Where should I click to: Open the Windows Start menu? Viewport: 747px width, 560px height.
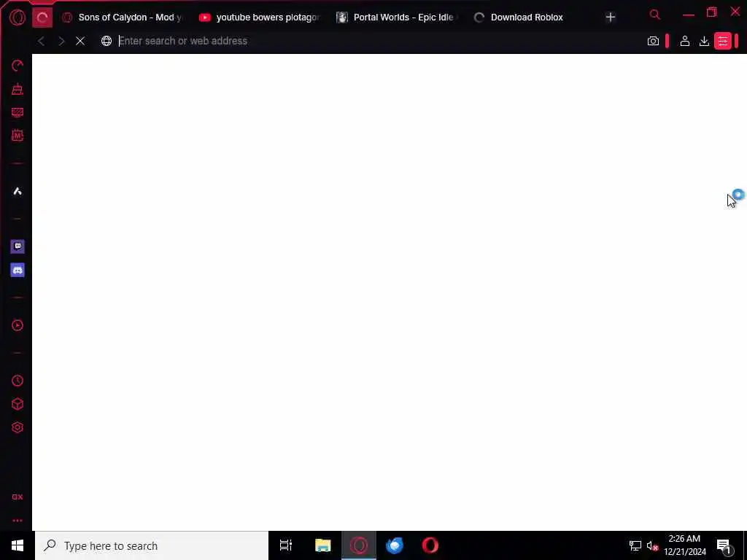(18, 545)
